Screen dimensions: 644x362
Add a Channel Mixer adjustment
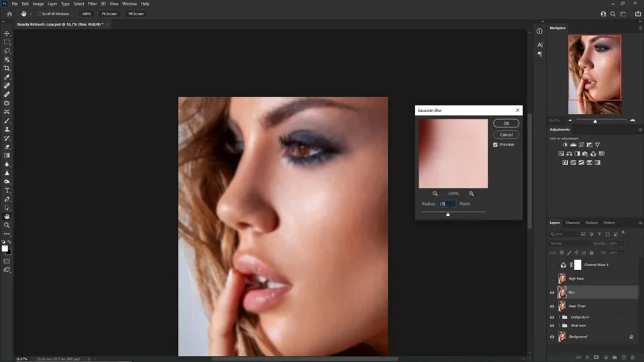click(x=594, y=154)
